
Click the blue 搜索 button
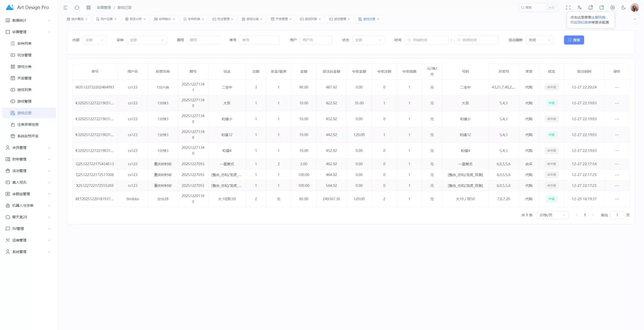574,40
